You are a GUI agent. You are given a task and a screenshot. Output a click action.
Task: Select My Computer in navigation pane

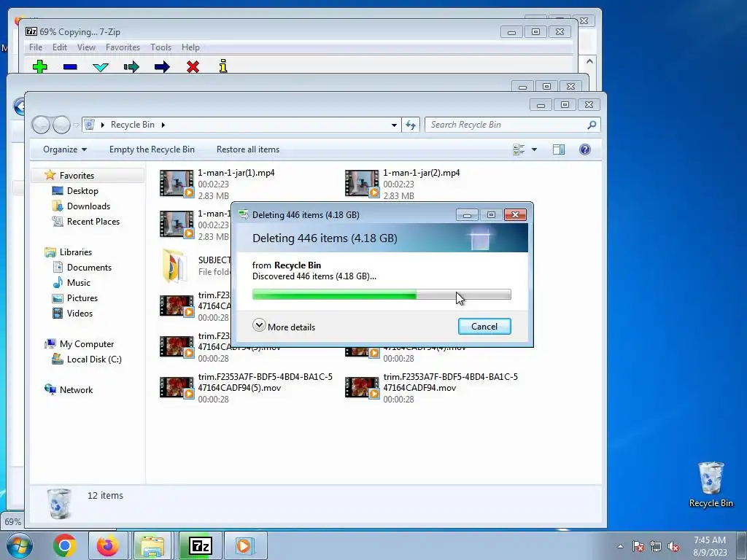(x=86, y=344)
